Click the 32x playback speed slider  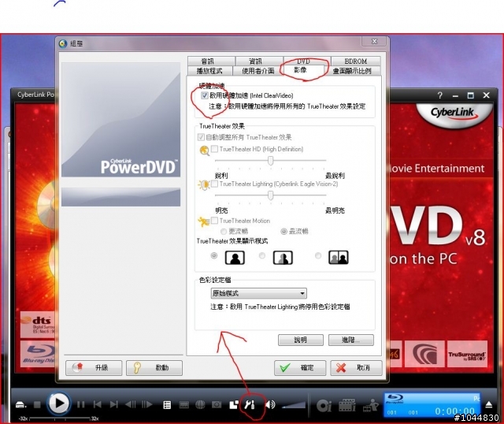(60, 418)
